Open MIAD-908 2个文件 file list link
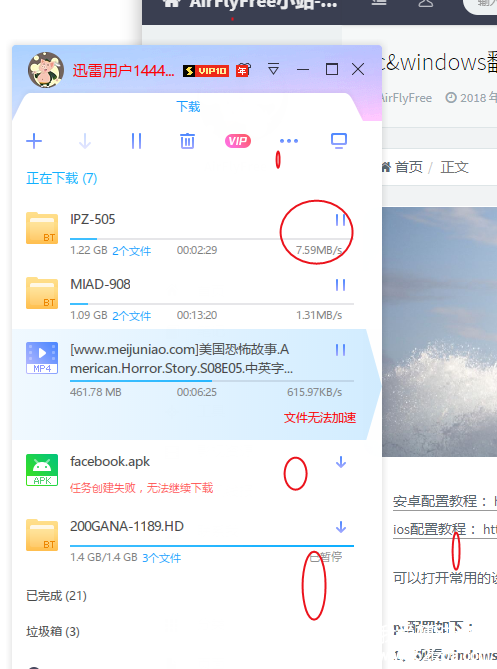 [x=131, y=316]
